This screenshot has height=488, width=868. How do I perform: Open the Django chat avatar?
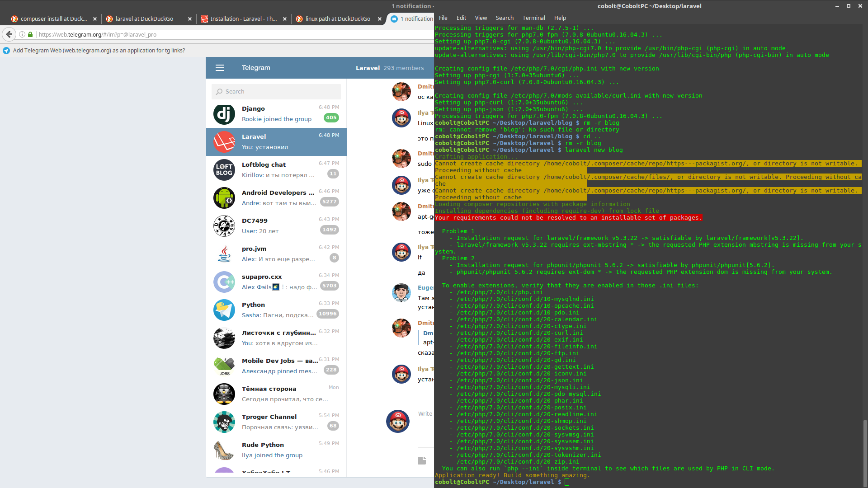click(224, 114)
